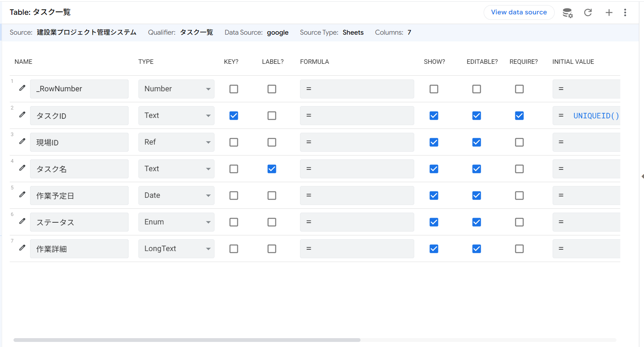Click pencil icon for 現場ID column

tap(22, 141)
